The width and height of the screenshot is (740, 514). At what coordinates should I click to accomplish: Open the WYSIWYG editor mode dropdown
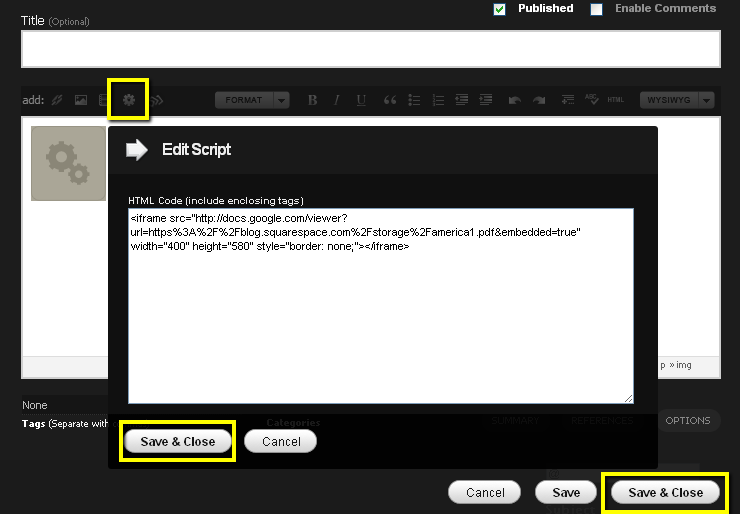(678, 100)
